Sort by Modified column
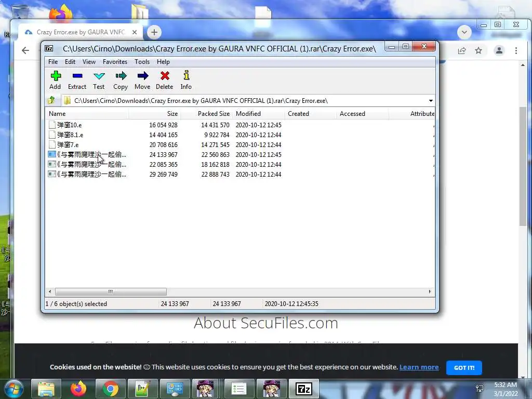 coord(259,114)
